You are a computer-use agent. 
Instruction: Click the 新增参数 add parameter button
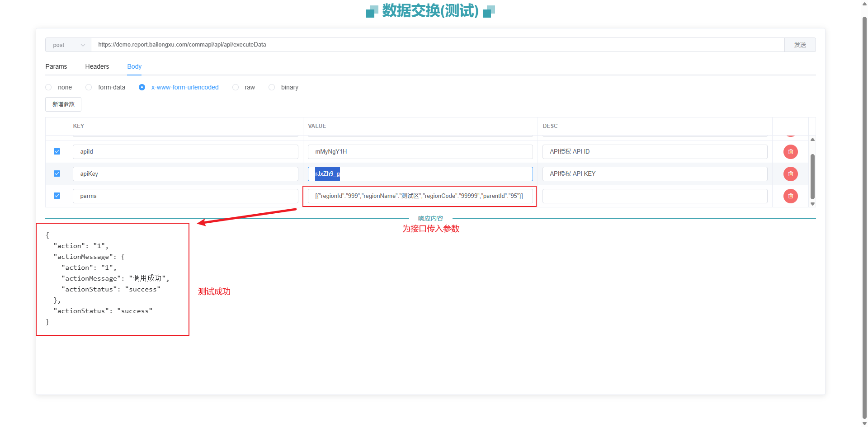pyautogui.click(x=63, y=104)
